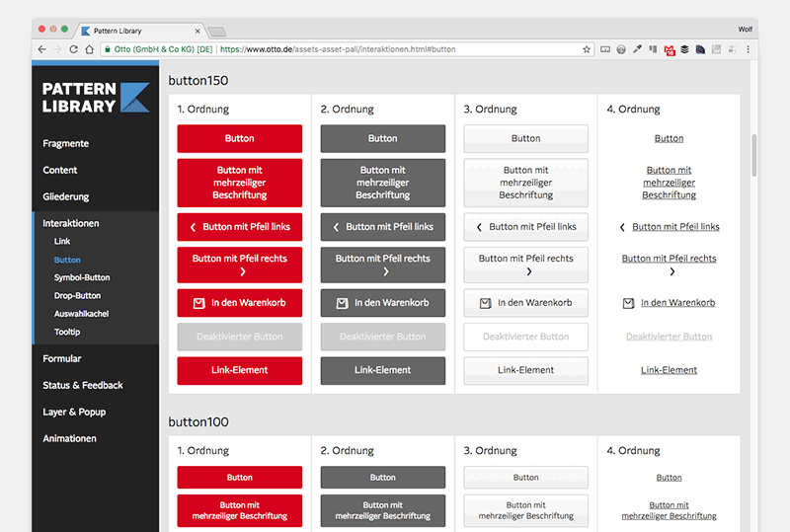Reload the page with the refresh icon
The image size is (790, 532).
pyautogui.click(x=73, y=48)
